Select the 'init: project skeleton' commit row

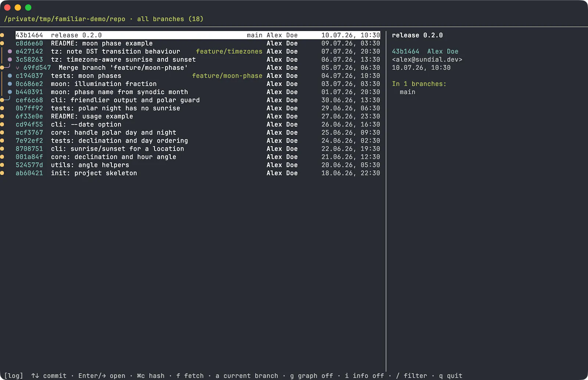coord(198,173)
